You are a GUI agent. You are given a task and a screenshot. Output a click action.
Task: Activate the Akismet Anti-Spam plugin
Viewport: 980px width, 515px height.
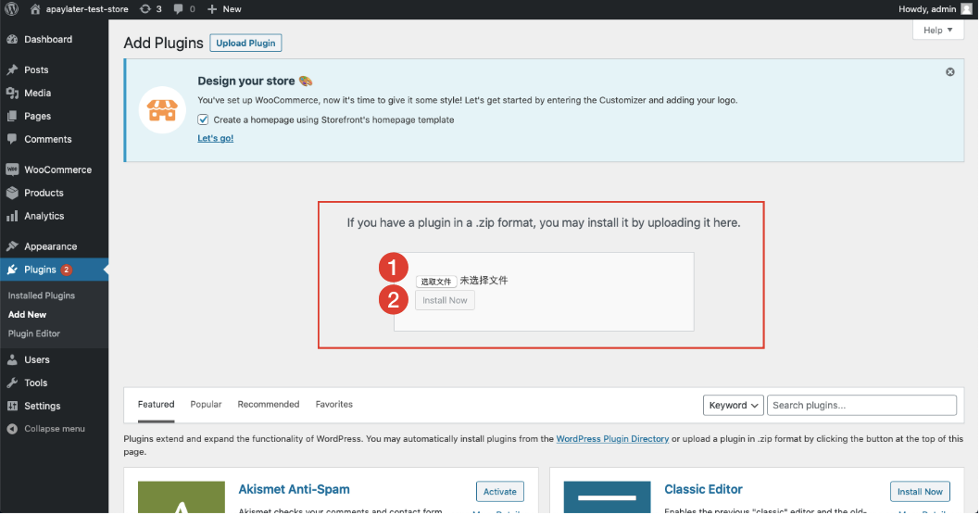pyautogui.click(x=500, y=491)
